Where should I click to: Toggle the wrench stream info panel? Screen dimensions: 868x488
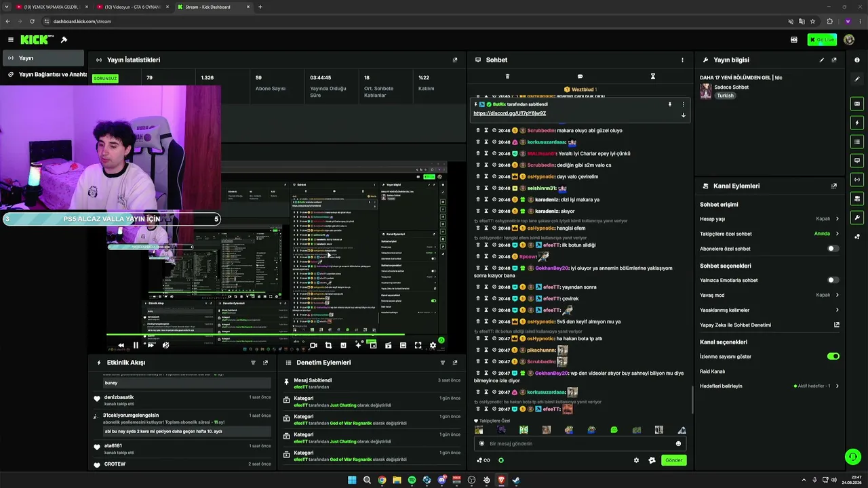click(x=857, y=218)
